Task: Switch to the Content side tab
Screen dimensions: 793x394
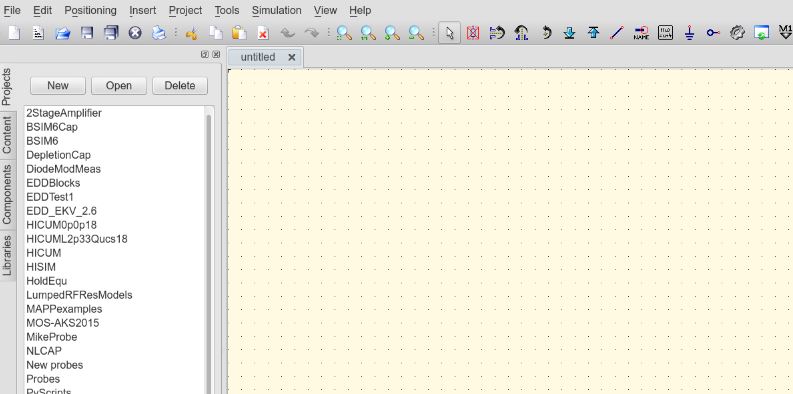Action: (7, 135)
